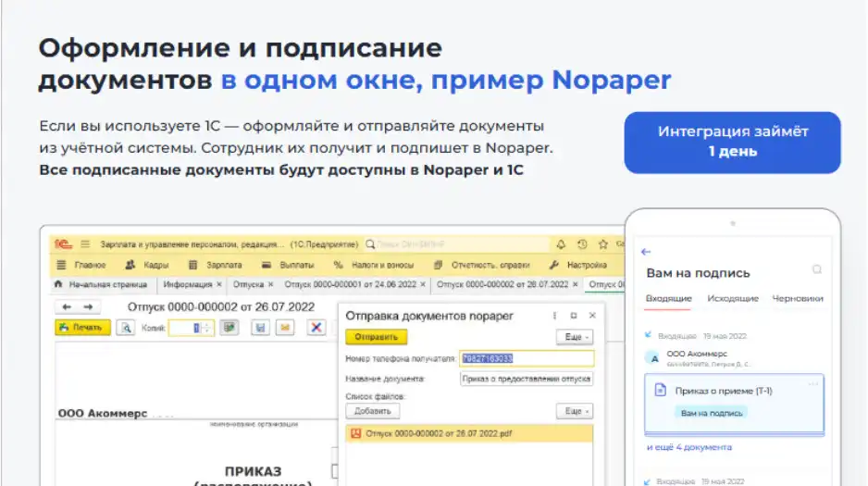The height and width of the screenshot is (486, 868).
Task: Click и ещё 4 документа link
Action: [689, 447]
